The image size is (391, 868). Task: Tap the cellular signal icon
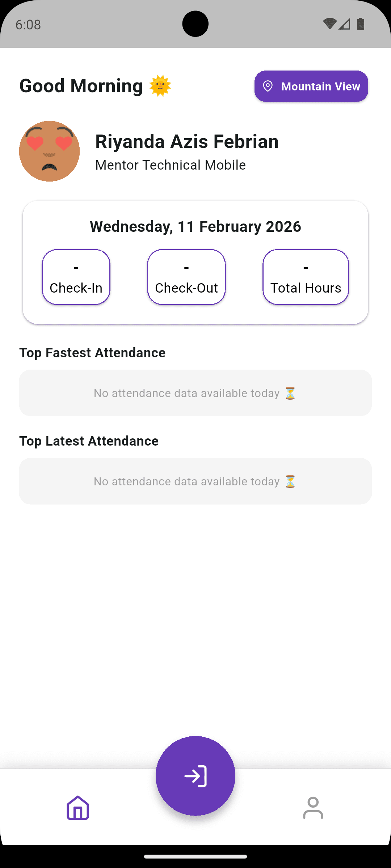(x=345, y=24)
